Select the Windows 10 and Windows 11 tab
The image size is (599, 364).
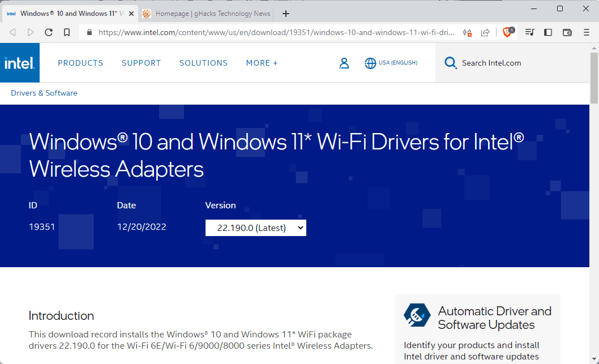70,14
